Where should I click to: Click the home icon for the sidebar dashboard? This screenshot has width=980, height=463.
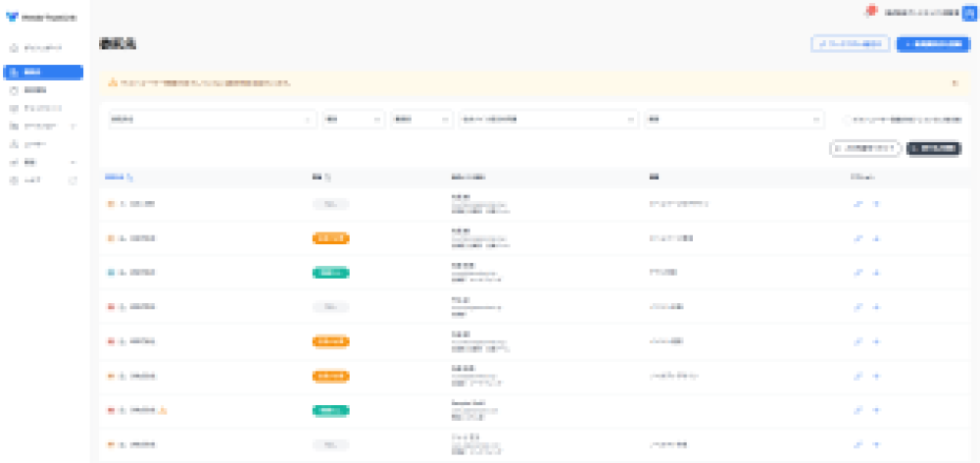coord(14,48)
